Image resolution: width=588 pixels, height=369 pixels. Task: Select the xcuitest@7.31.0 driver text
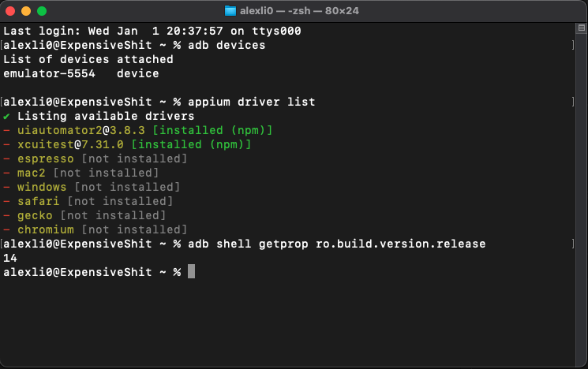[x=70, y=144]
